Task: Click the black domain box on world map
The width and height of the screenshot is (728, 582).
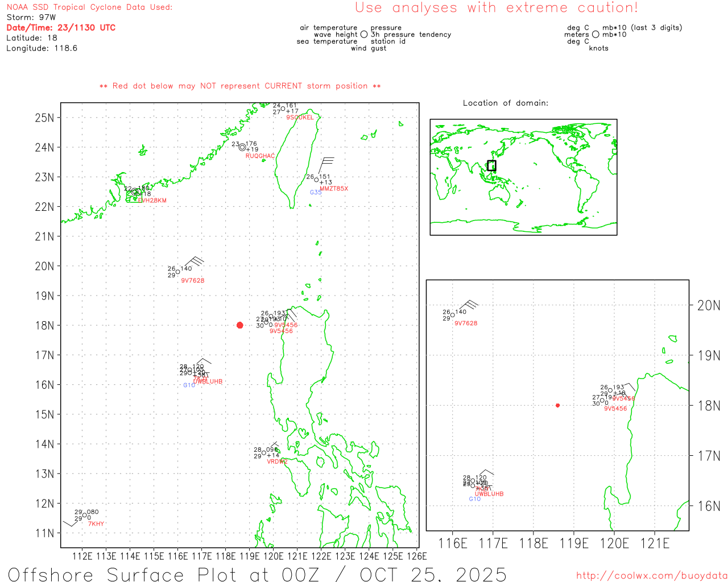Action: 491,165
